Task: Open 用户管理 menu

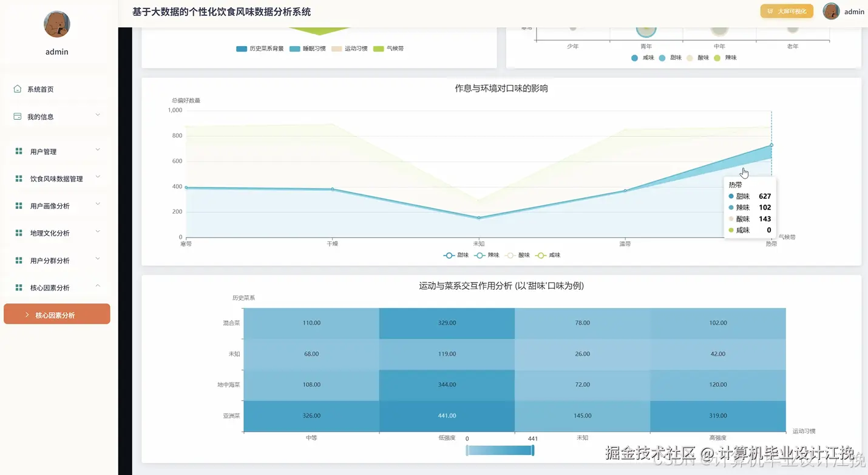Action: click(57, 151)
